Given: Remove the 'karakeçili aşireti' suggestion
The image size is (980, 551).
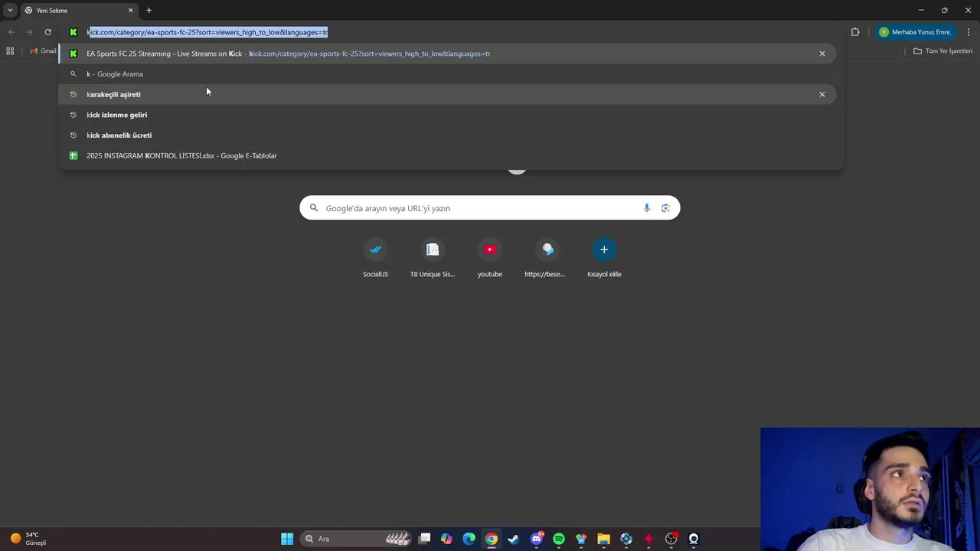Looking at the screenshot, I should [822, 94].
